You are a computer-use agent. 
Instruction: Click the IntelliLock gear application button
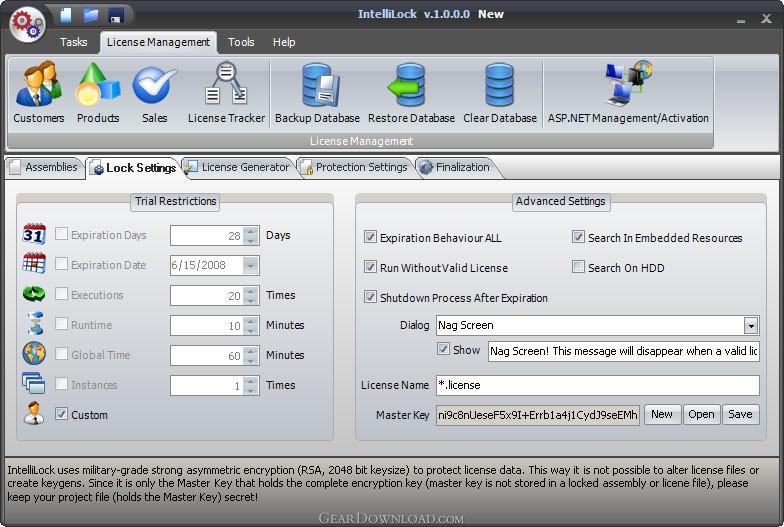(x=27, y=24)
